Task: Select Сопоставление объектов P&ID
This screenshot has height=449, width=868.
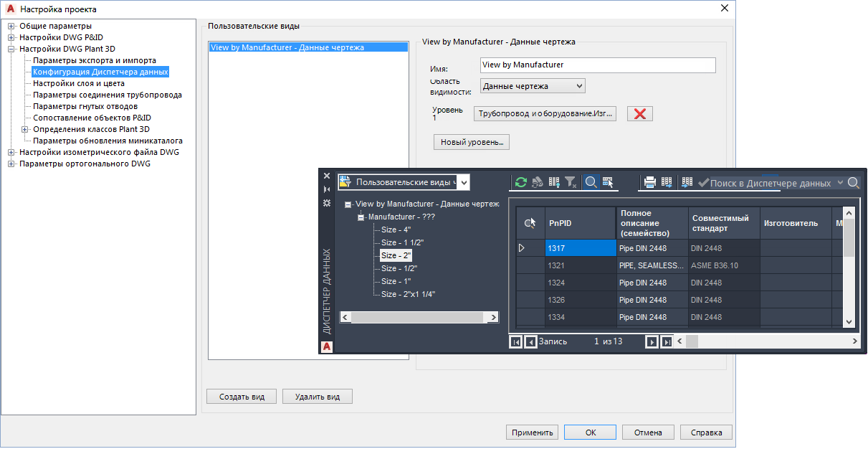Action: click(x=92, y=118)
